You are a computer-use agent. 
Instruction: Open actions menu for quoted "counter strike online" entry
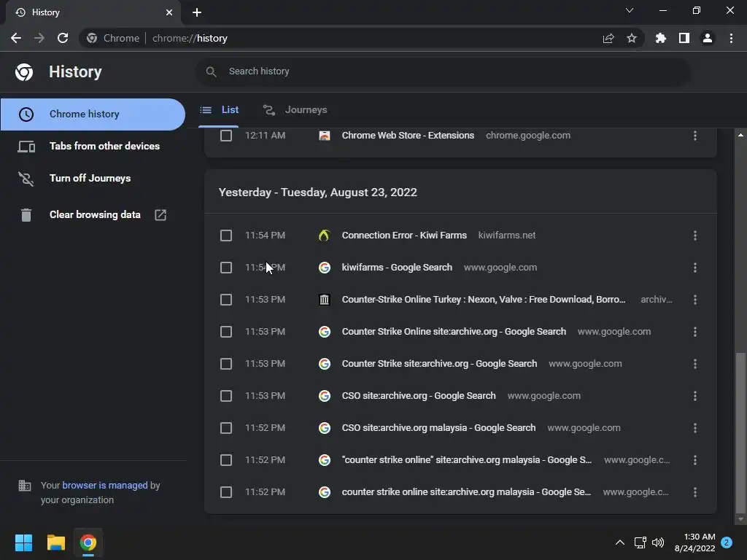point(695,460)
